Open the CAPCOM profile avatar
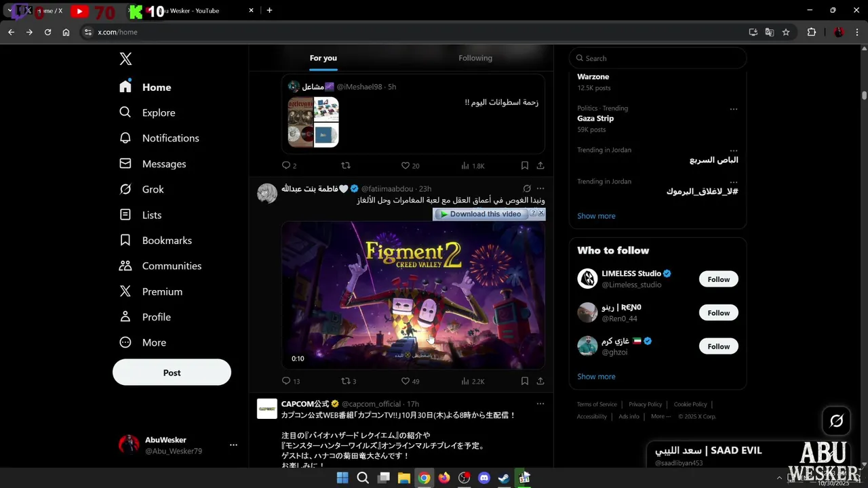The image size is (868, 488). click(267, 409)
